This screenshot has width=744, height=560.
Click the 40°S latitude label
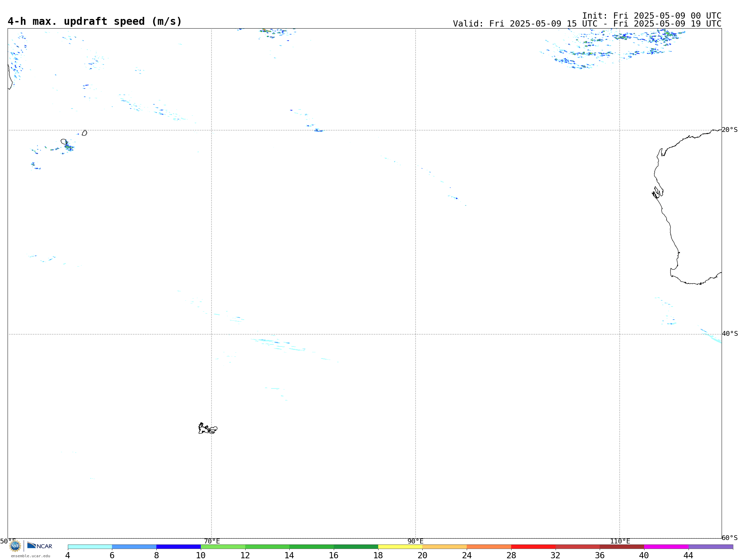730,334
